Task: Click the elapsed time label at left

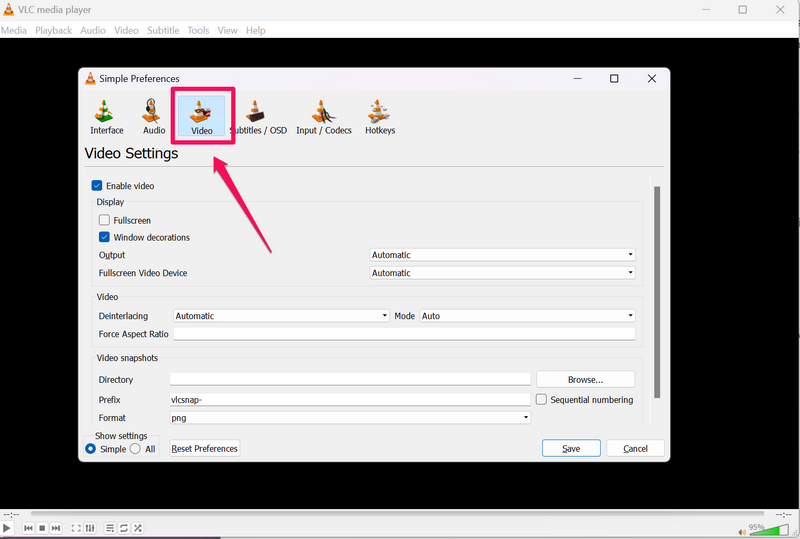Action: [x=11, y=514]
